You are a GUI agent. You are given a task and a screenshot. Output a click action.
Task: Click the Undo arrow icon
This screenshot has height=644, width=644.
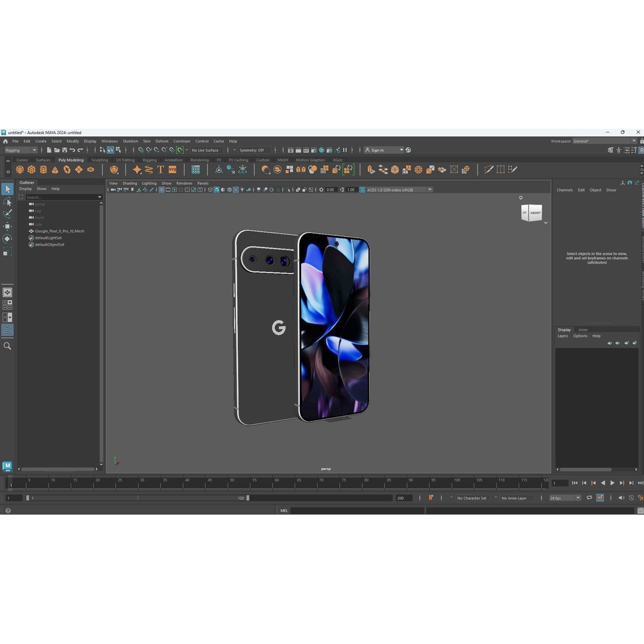click(x=72, y=150)
